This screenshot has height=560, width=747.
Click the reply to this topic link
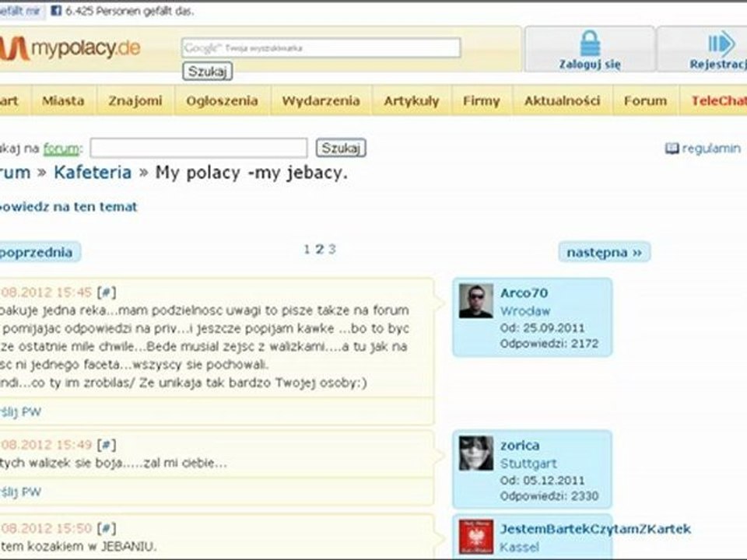[x=68, y=207]
